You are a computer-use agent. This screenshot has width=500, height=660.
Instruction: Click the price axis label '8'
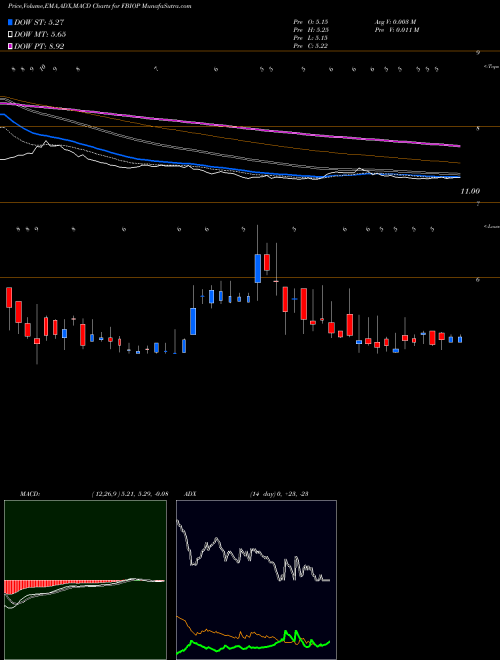[478, 128]
